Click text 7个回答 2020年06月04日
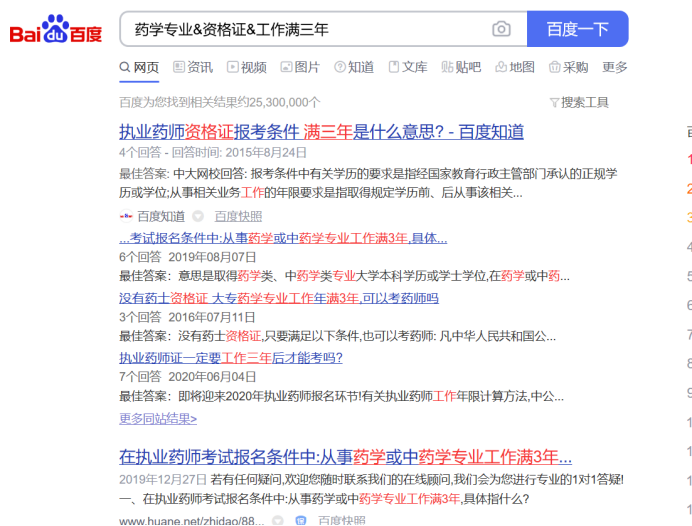 pos(188,377)
